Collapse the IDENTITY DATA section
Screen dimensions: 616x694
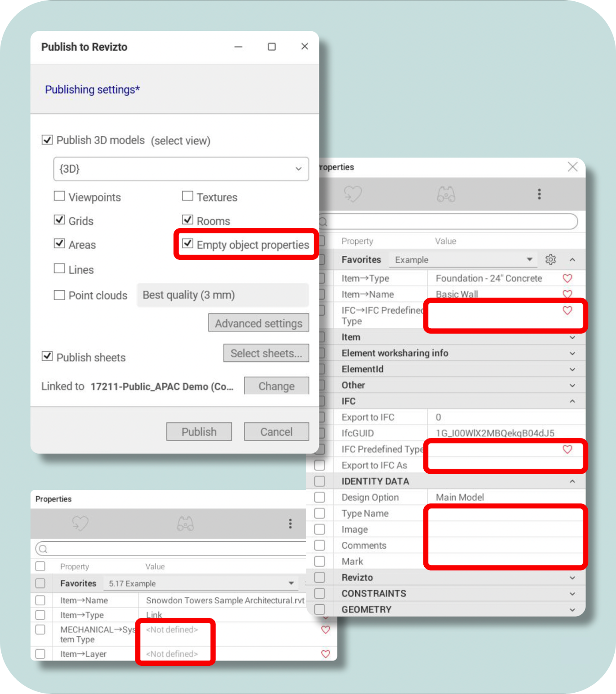coord(573,481)
